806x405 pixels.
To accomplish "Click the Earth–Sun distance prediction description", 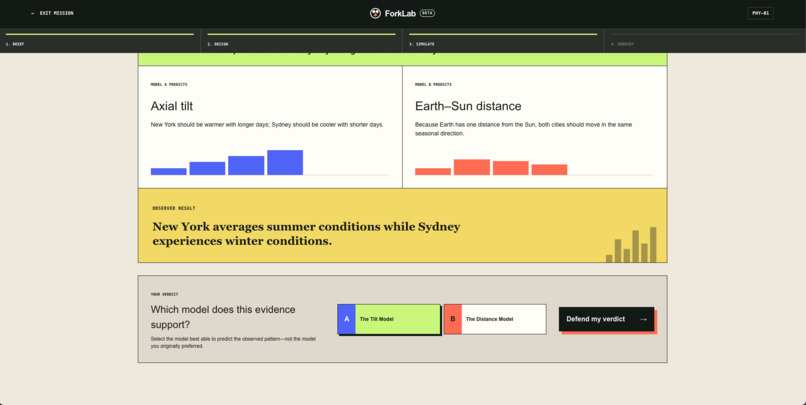I will 524,129.
